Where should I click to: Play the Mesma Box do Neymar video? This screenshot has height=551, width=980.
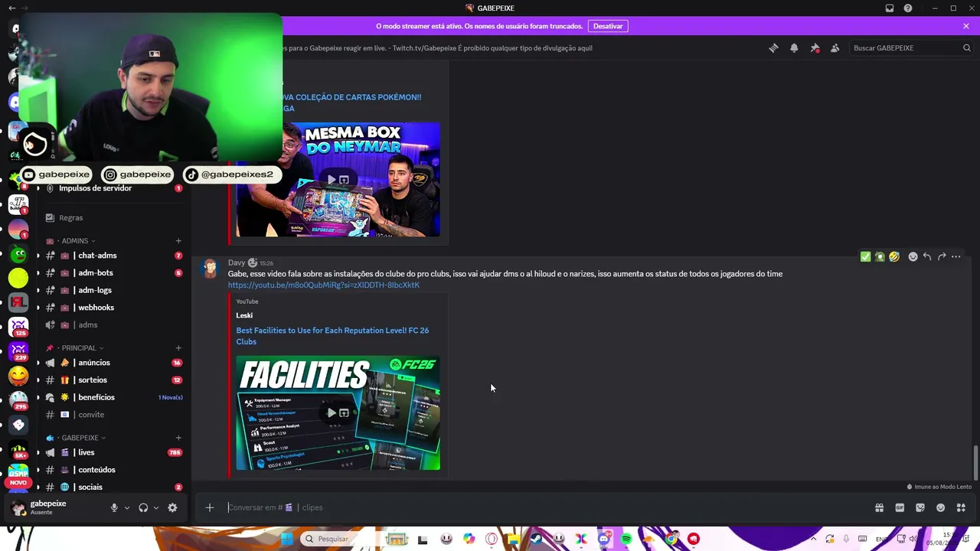pos(332,180)
